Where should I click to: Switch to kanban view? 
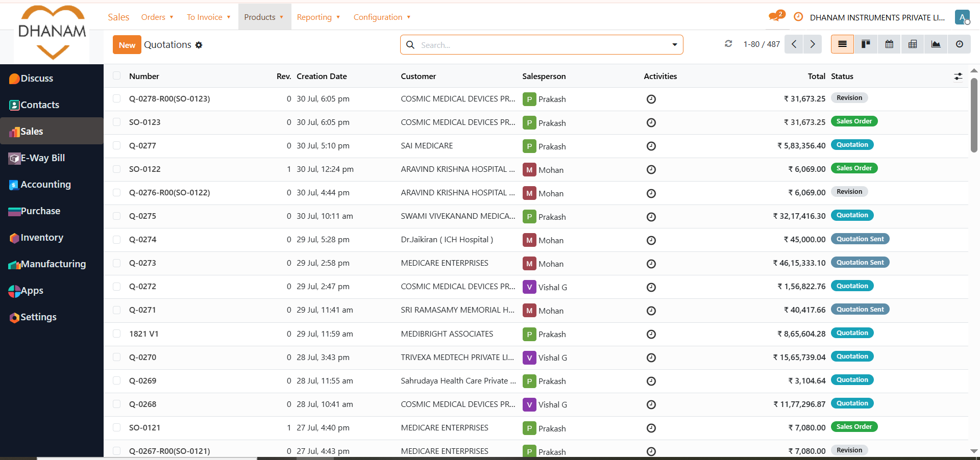866,44
